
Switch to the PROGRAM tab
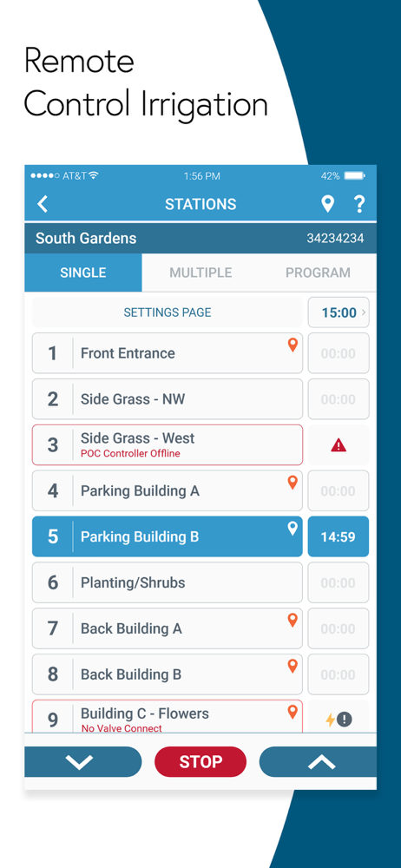318,273
